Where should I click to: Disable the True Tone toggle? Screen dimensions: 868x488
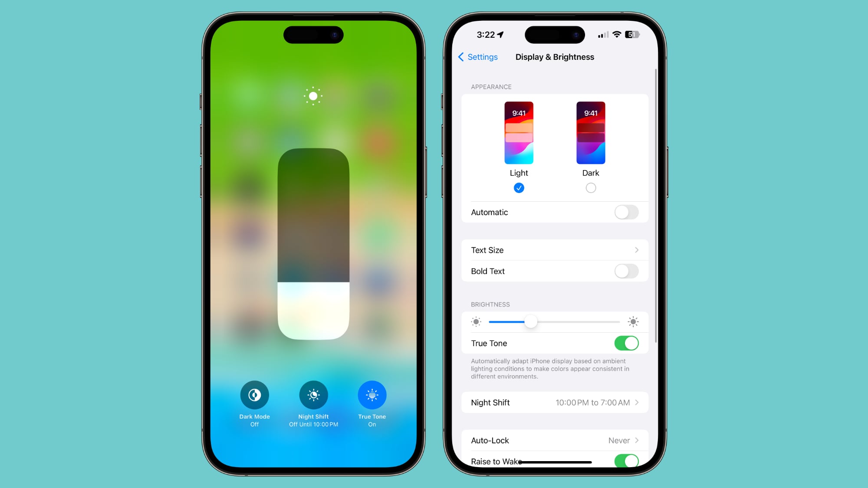(627, 343)
